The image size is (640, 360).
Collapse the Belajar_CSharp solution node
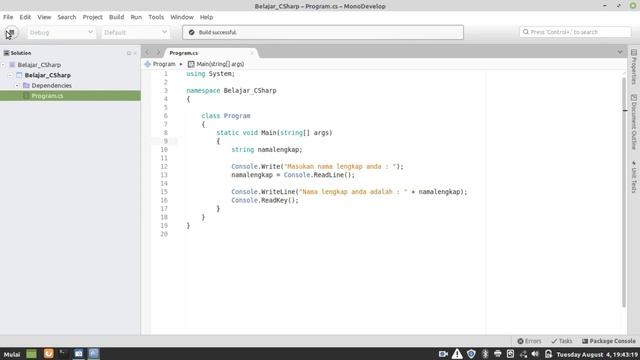tap(3, 65)
